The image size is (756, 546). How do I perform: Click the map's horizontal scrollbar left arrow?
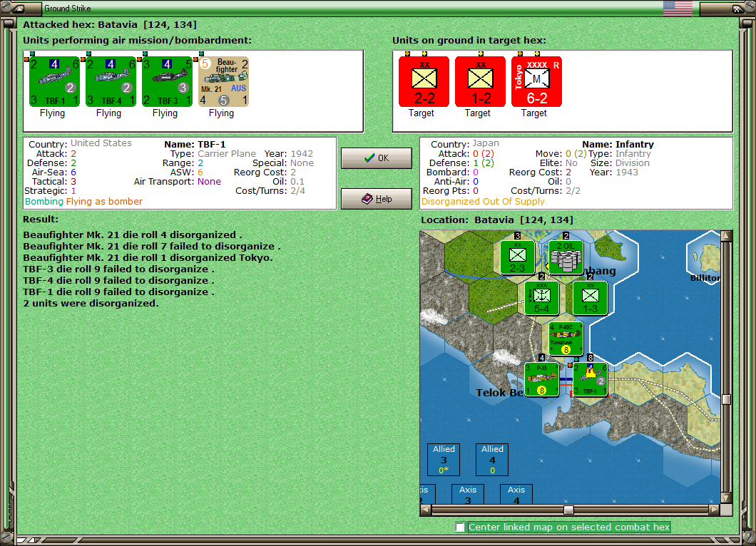(x=425, y=510)
